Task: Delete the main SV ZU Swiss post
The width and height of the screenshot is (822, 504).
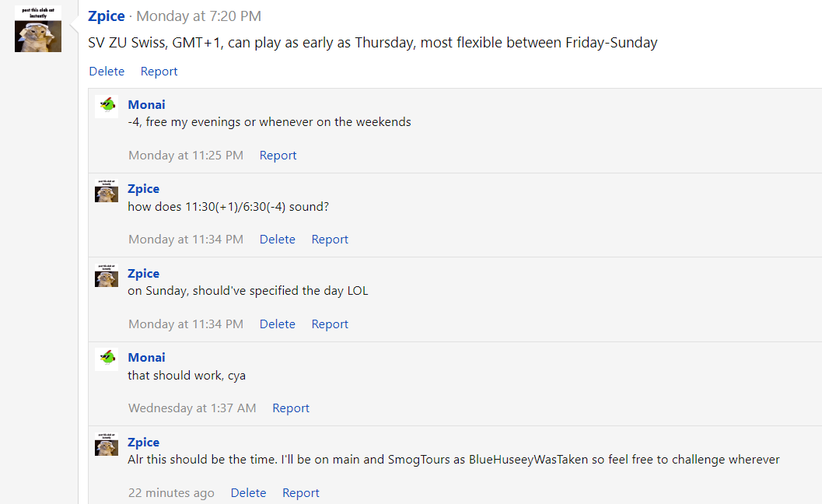Action: pos(107,72)
